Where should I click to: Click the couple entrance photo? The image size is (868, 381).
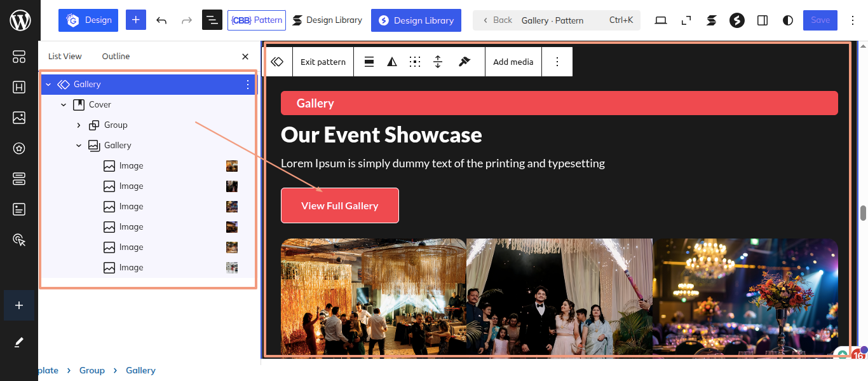point(559,297)
